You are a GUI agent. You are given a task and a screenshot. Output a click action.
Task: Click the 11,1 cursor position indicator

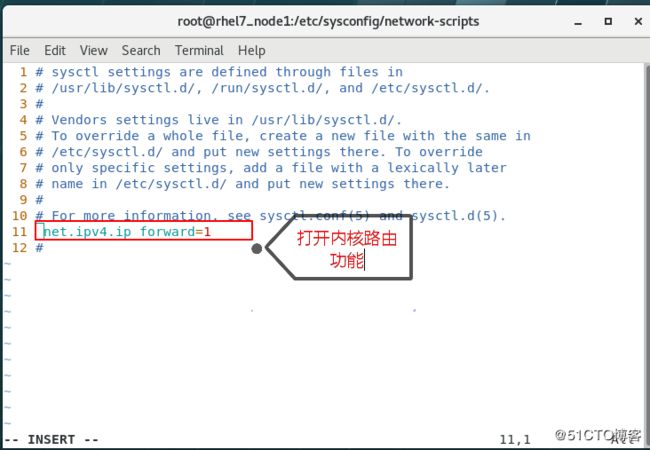tap(515, 439)
